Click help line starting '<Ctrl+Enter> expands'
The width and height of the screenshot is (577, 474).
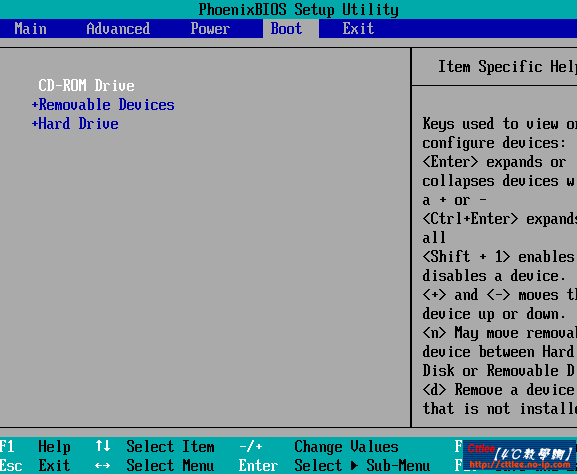[x=499, y=219]
